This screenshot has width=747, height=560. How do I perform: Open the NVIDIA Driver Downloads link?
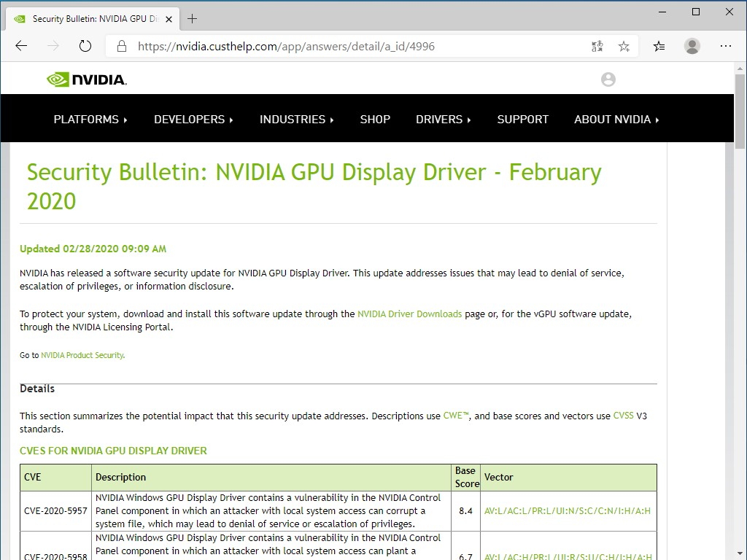(x=410, y=314)
